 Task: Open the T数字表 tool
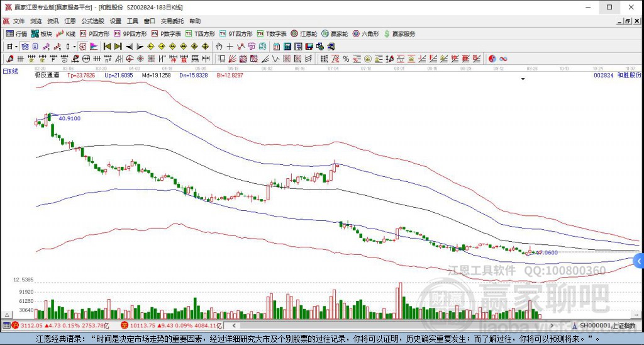[x=272, y=34]
